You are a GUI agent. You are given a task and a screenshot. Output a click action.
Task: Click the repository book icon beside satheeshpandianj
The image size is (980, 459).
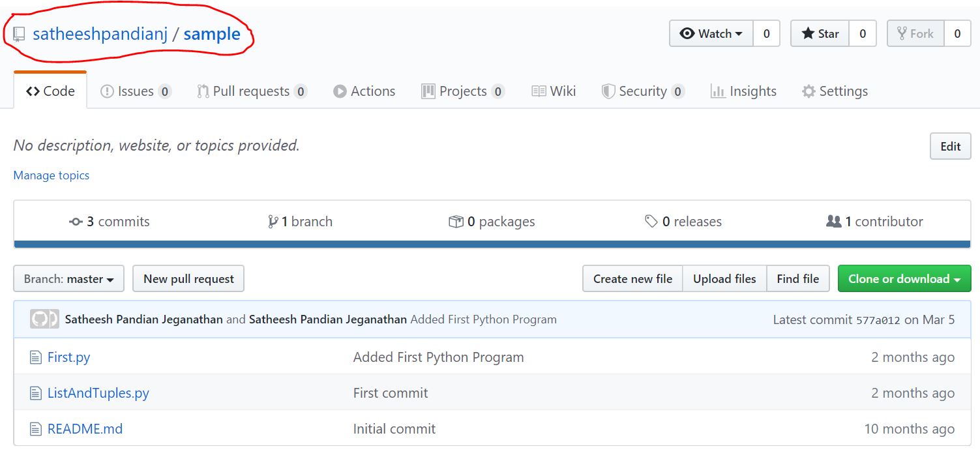pyautogui.click(x=20, y=35)
